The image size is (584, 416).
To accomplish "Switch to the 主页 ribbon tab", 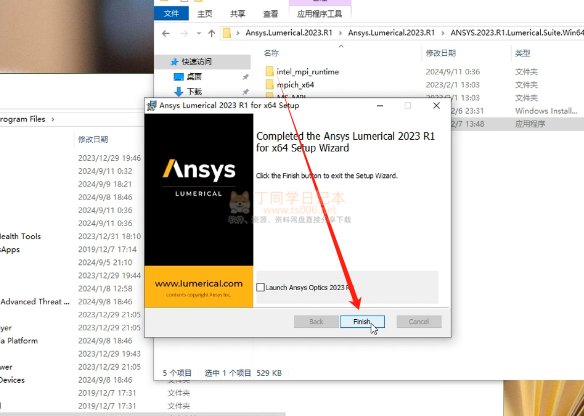I will (x=204, y=14).
